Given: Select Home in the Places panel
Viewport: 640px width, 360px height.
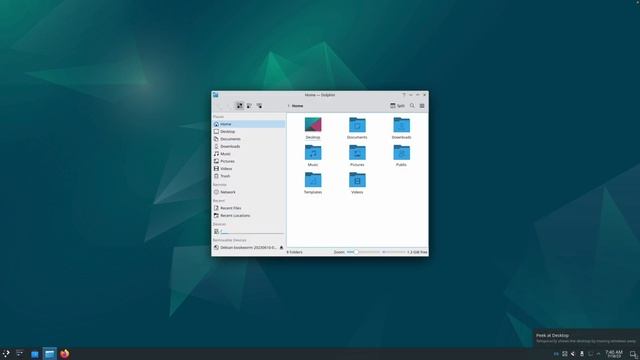Looking at the screenshot, I should coord(249,124).
